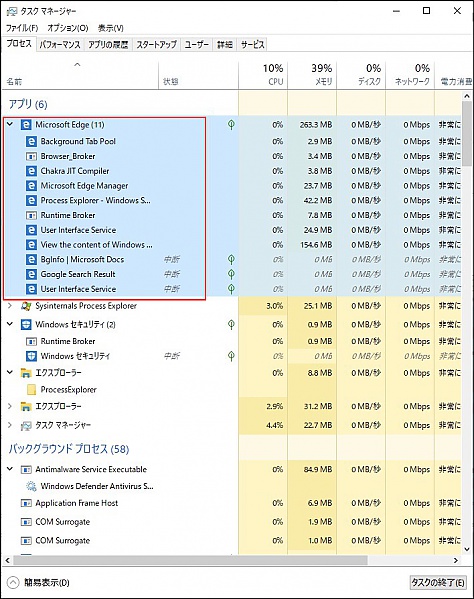The height and width of the screenshot is (599, 474).
Task: Click the Task Manager title bar icon
Action: tap(11, 11)
